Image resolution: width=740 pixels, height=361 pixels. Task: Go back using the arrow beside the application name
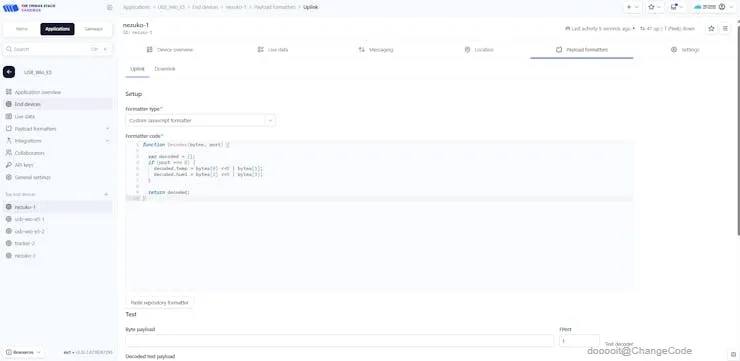point(9,72)
